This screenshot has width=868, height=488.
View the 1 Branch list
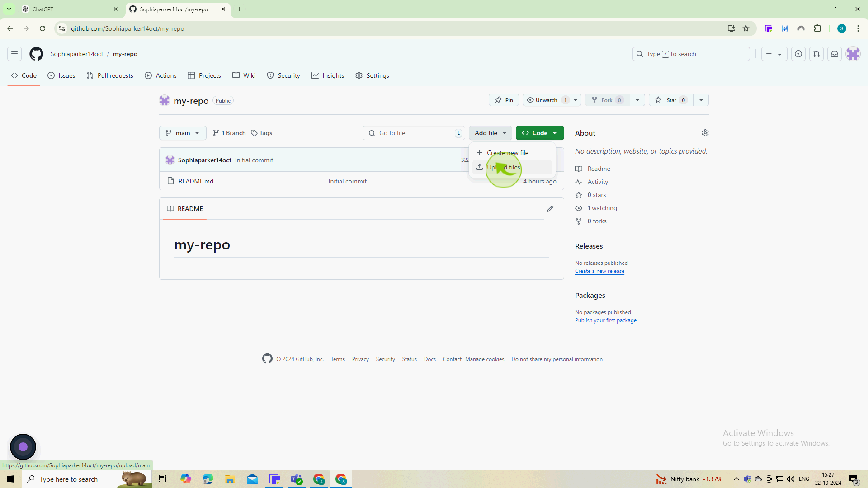[x=229, y=133]
